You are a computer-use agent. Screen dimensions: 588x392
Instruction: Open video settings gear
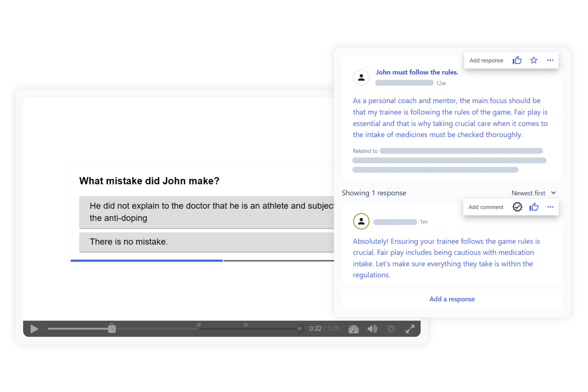coord(391,329)
